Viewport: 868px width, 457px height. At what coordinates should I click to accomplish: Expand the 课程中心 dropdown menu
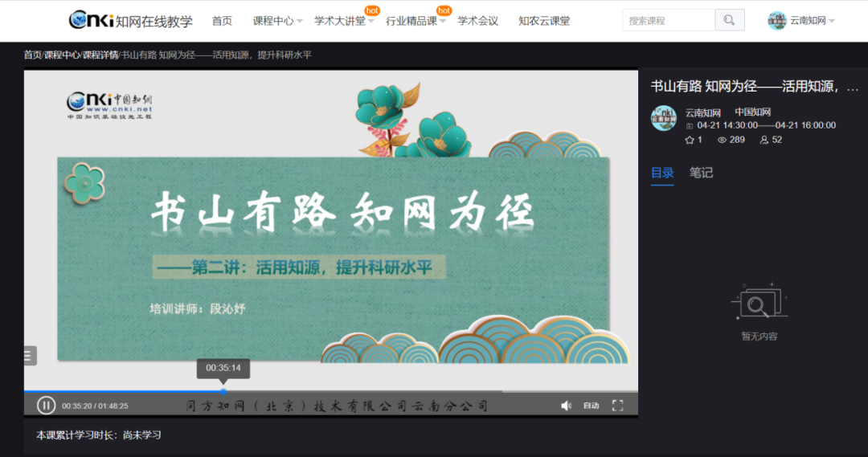click(277, 21)
